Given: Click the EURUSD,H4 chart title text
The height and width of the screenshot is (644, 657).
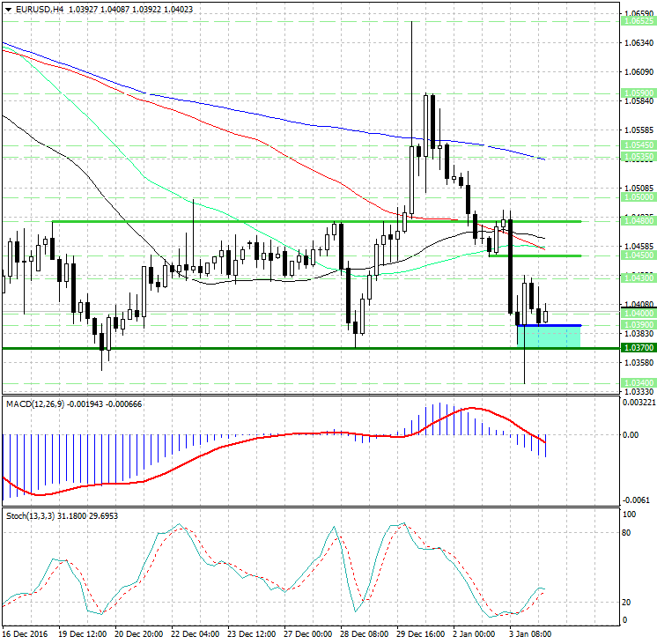Looking at the screenshot, I should (x=33, y=9).
